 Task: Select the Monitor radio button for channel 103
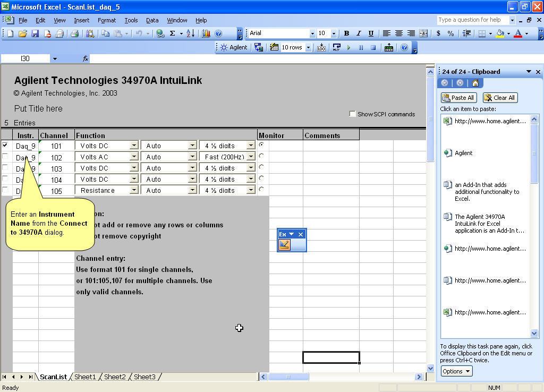[x=261, y=167]
